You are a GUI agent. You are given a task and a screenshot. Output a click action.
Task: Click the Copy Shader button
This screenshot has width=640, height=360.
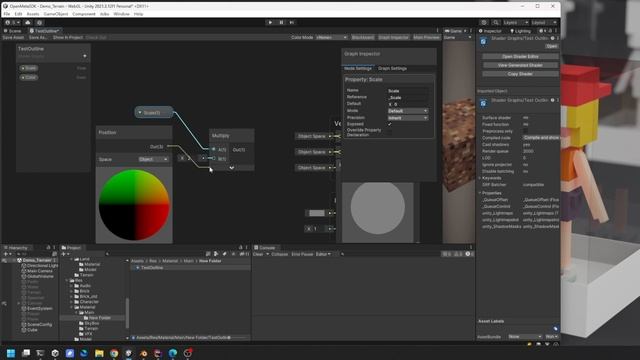pyautogui.click(x=520, y=74)
